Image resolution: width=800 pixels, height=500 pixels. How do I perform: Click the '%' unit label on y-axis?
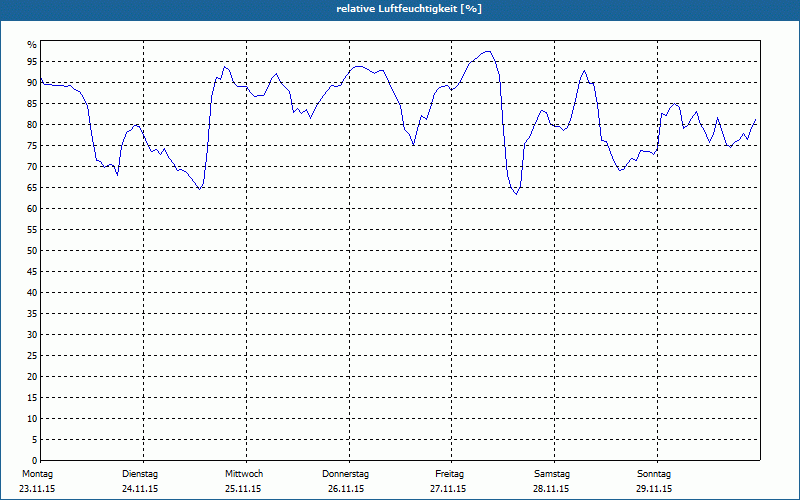pos(33,45)
